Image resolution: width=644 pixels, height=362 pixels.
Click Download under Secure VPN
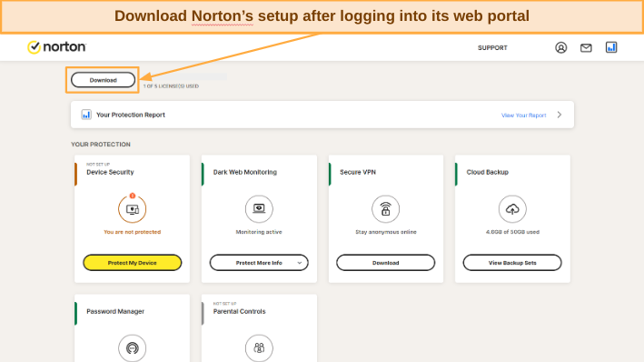(386, 263)
